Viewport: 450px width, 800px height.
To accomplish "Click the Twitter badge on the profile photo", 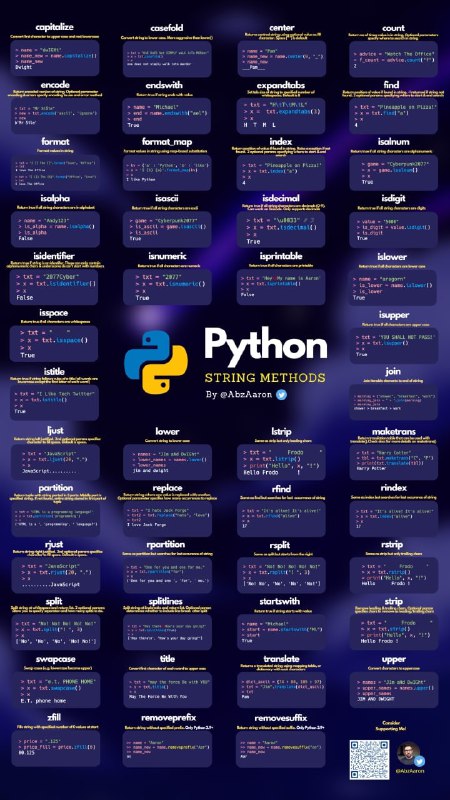I will tap(419, 761).
